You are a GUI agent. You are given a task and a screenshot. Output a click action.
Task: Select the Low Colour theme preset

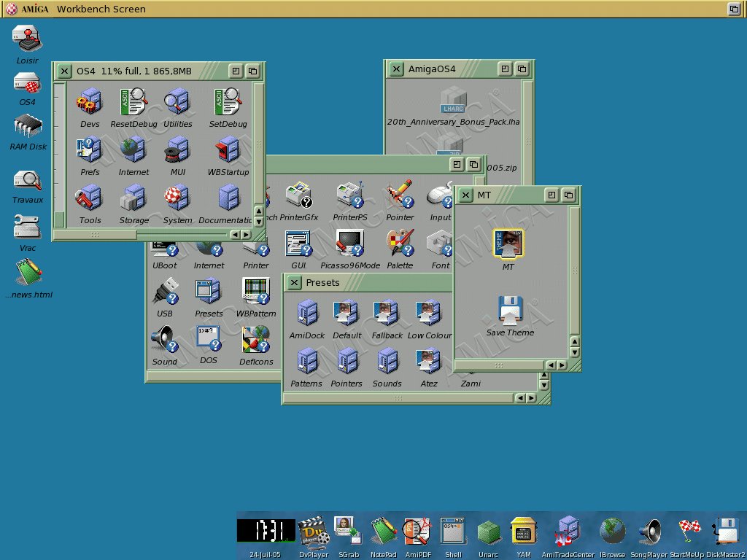click(x=428, y=314)
